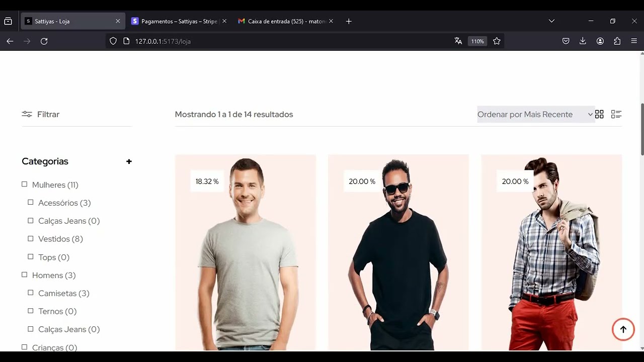Bookmark this page with the star
644x362 pixels.
(497, 41)
